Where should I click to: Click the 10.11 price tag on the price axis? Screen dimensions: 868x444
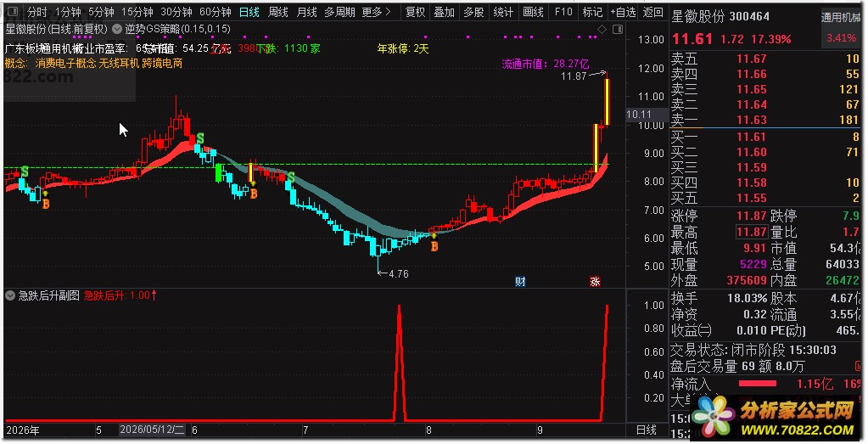click(639, 115)
